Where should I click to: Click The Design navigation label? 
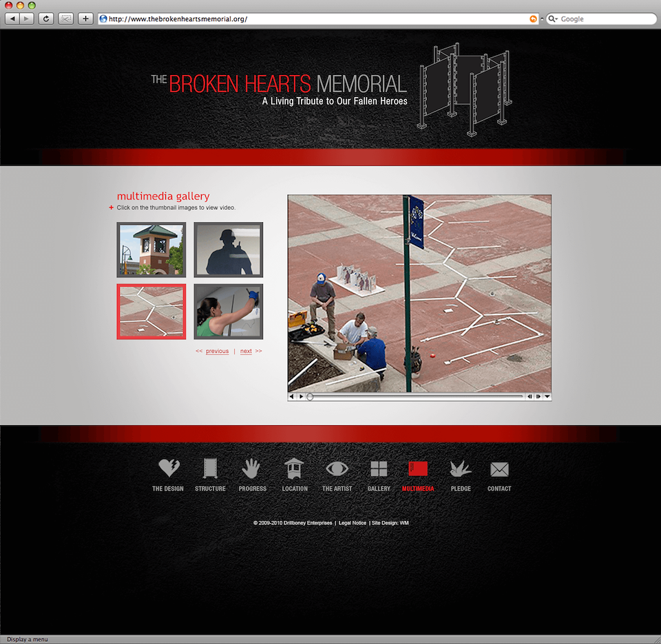point(168,489)
